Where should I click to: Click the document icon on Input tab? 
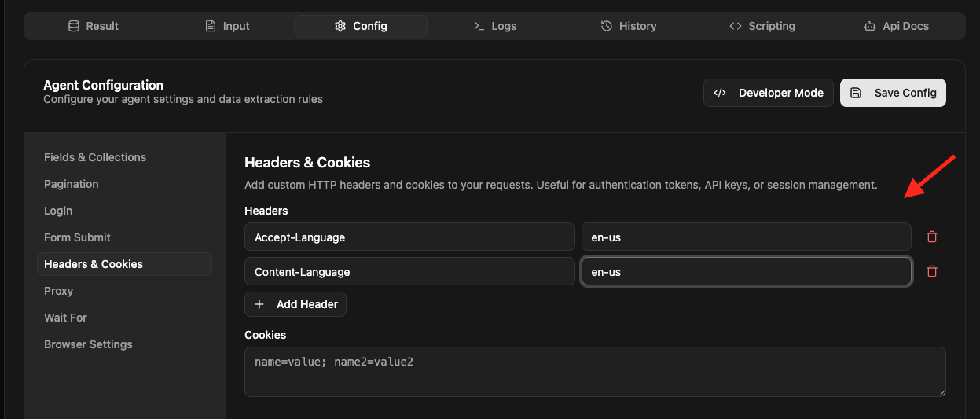tap(211, 26)
